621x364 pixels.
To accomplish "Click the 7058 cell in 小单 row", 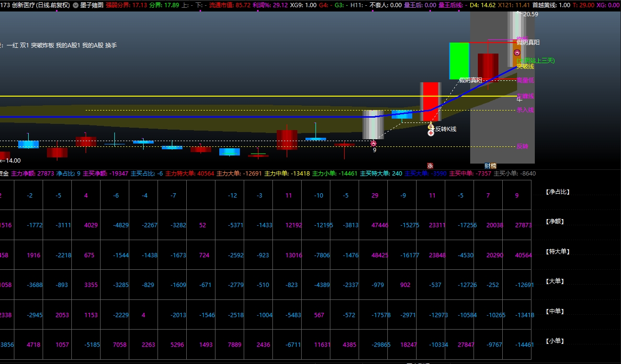I will [120, 345].
